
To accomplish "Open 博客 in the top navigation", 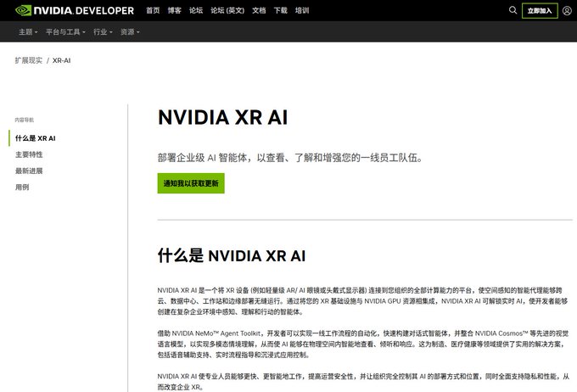I will point(175,10).
